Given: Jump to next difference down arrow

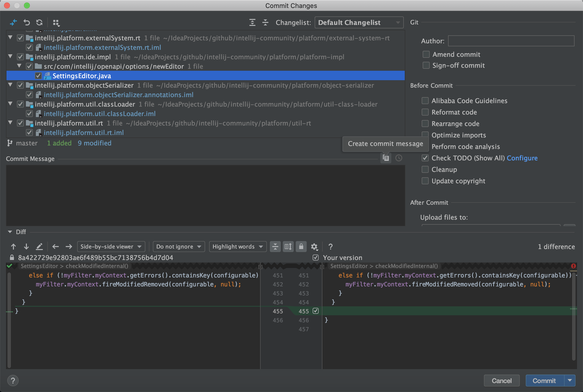Looking at the screenshot, I should (26, 247).
